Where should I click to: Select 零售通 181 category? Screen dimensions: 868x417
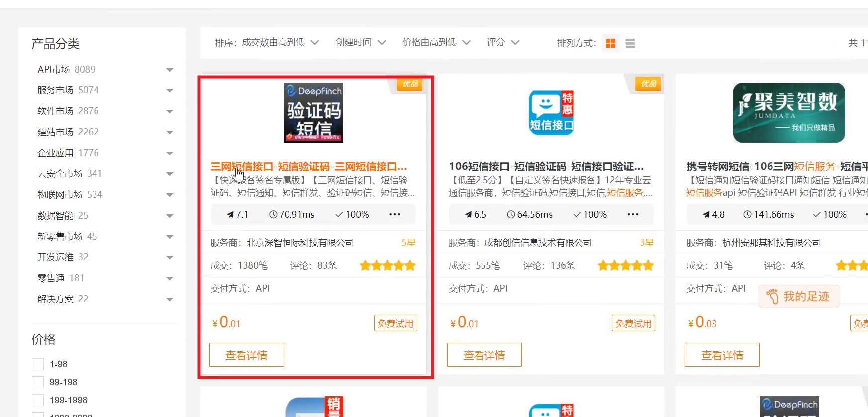61,278
